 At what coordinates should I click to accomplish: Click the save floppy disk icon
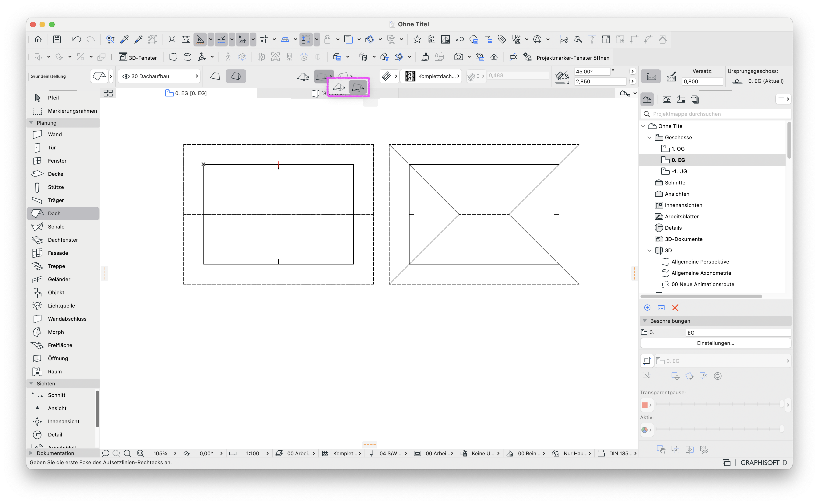coord(57,39)
